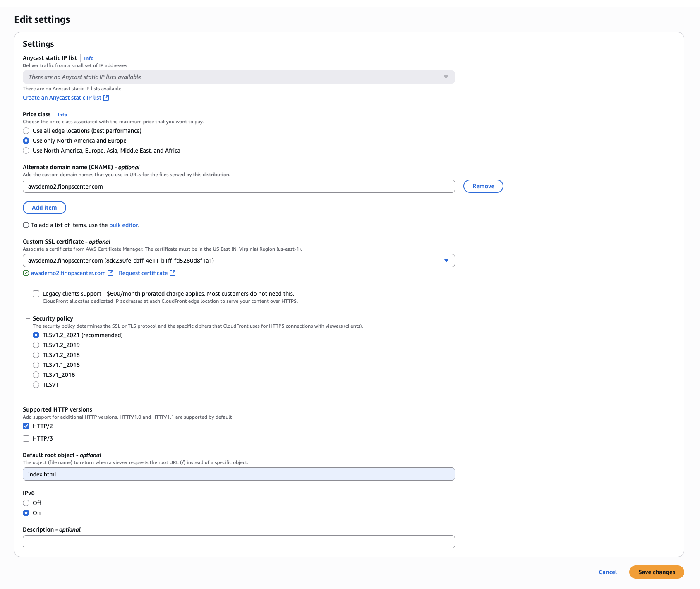Image resolution: width=700 pixels, height=589 pixels.
Task: Click Add item button
Action: [44, 208]
